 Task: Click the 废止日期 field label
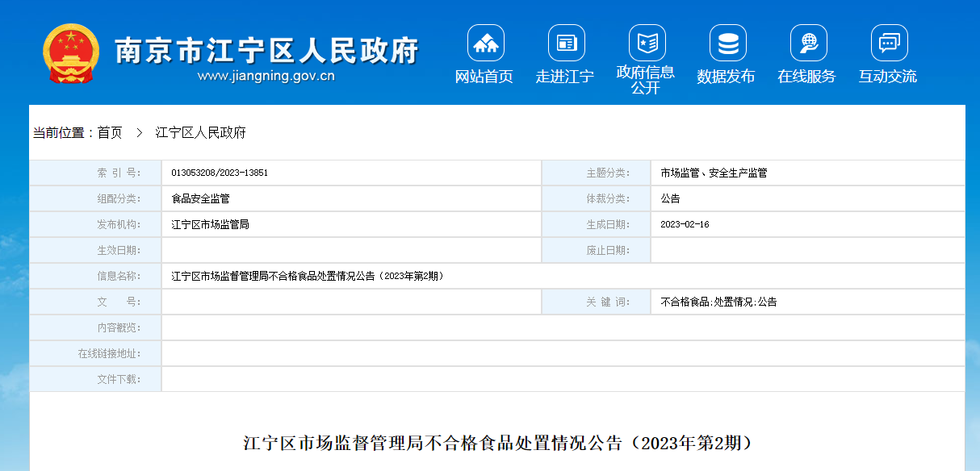coord(608,250)
